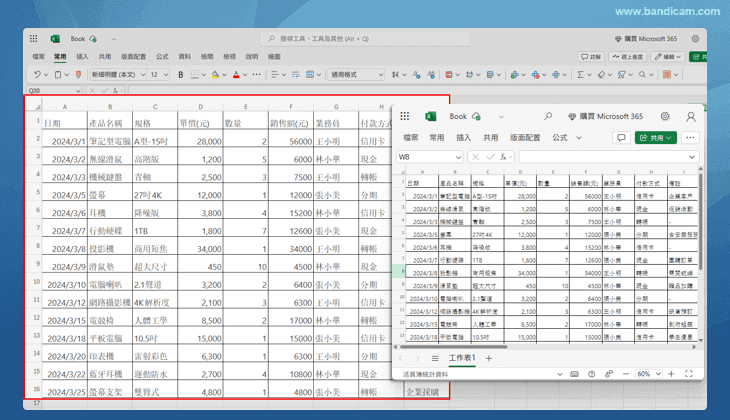Screen dimensions: 730x420
Task: Click Undo icon in back window ribbon
Action: pyautogui.click(x=37, y=75)
